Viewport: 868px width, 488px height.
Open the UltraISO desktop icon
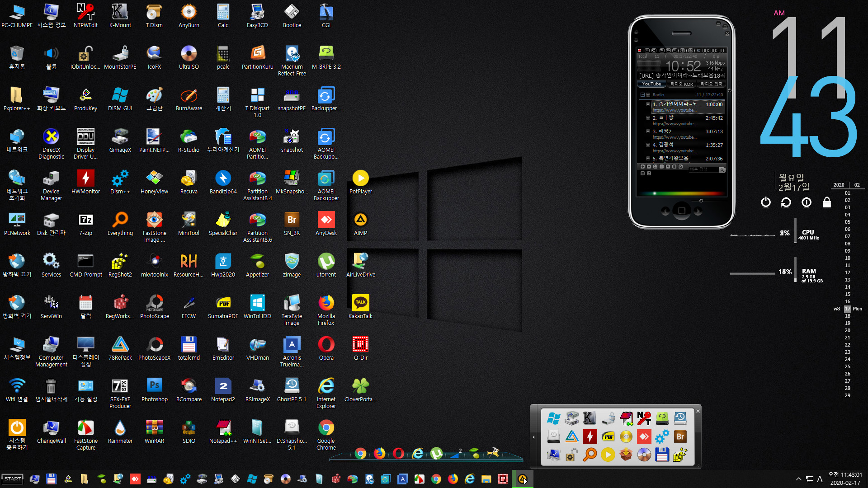189,58
